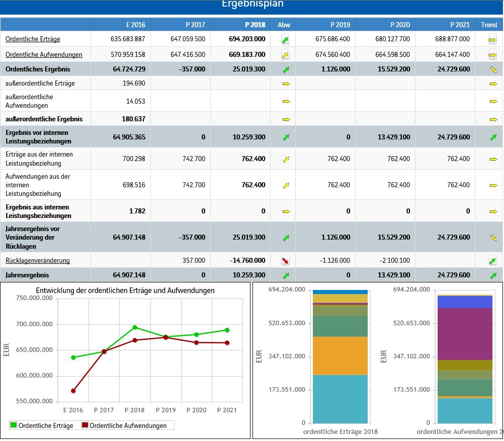Click Trend arrow in außerordentliche Ergebnis row
This screenshot has width=504, height=441.
[x=493, y=119]
